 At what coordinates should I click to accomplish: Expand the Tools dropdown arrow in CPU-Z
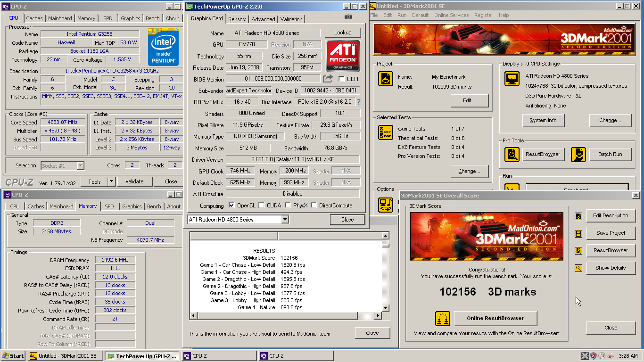click(111, 181)
